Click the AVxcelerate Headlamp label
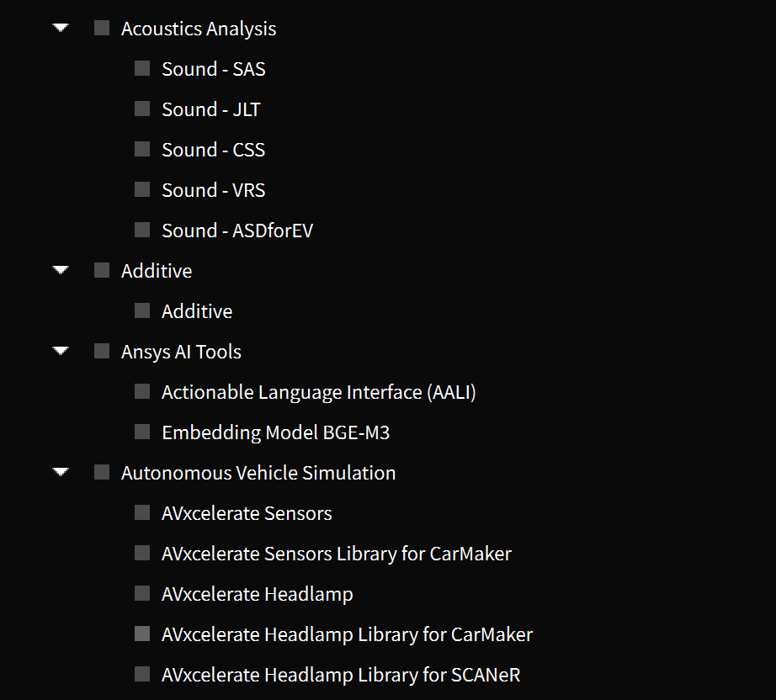This screenshot has height=700, width=776. click(x=258, y=594)
